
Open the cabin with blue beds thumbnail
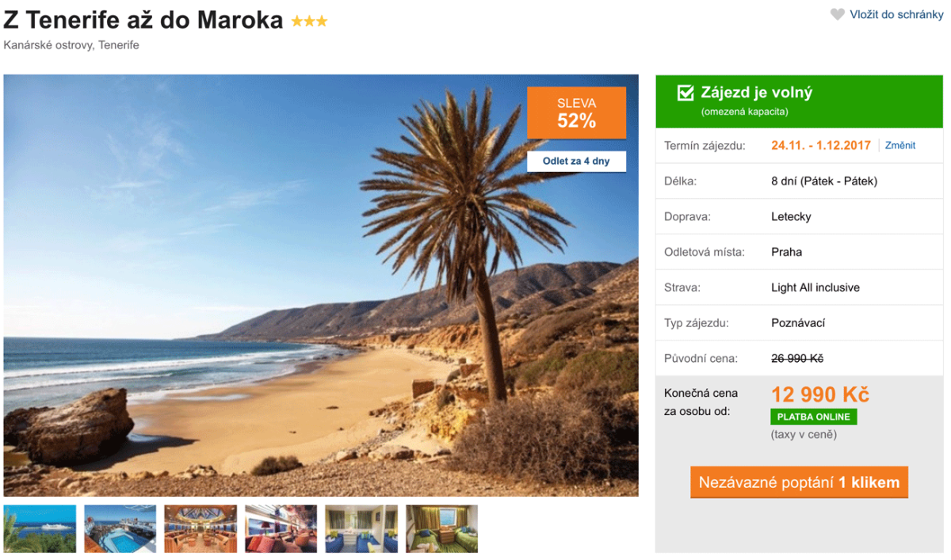coord(361,528)
